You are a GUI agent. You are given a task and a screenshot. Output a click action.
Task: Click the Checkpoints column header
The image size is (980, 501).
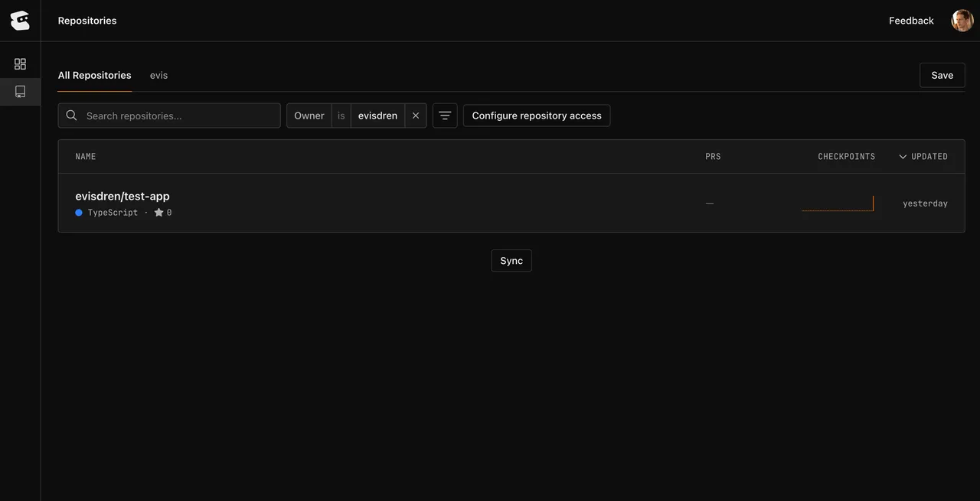click(x=847, y=157)
